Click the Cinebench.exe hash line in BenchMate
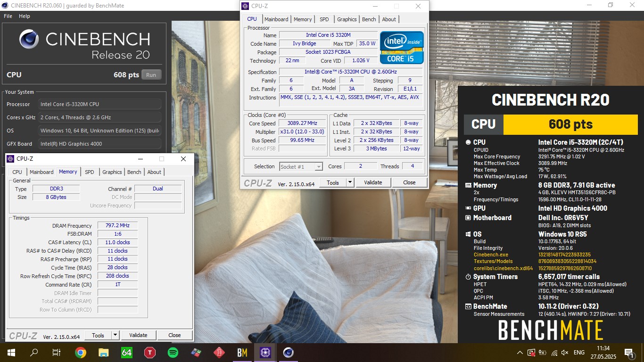The height and width of the screenshot is (362, 644). 532,255
